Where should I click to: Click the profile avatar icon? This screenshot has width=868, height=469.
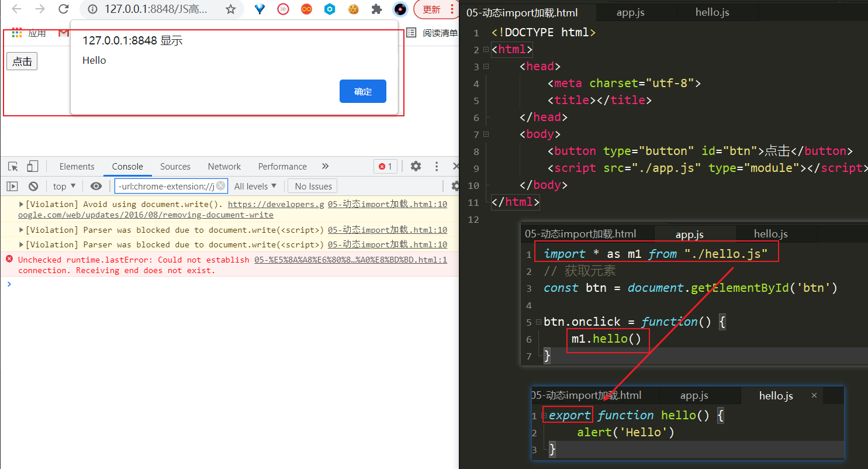(x=400, y=9)
